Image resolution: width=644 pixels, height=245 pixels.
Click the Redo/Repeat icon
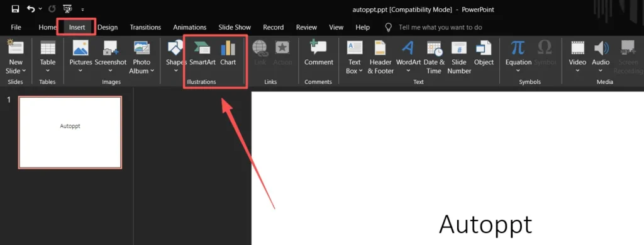point(52,9)
